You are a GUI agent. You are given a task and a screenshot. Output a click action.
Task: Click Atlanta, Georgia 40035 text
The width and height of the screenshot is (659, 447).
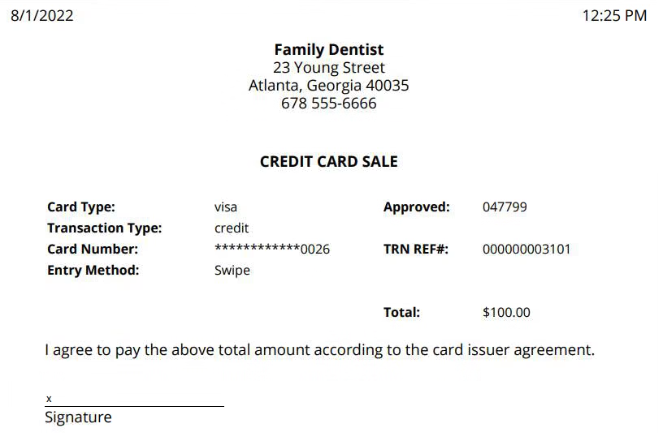tap(329, 86)
